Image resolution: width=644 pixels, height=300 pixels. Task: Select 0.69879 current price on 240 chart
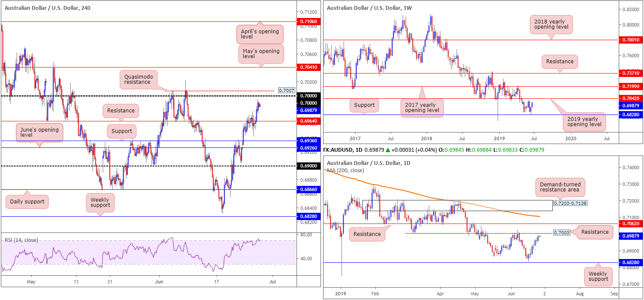tap(308, 110)
